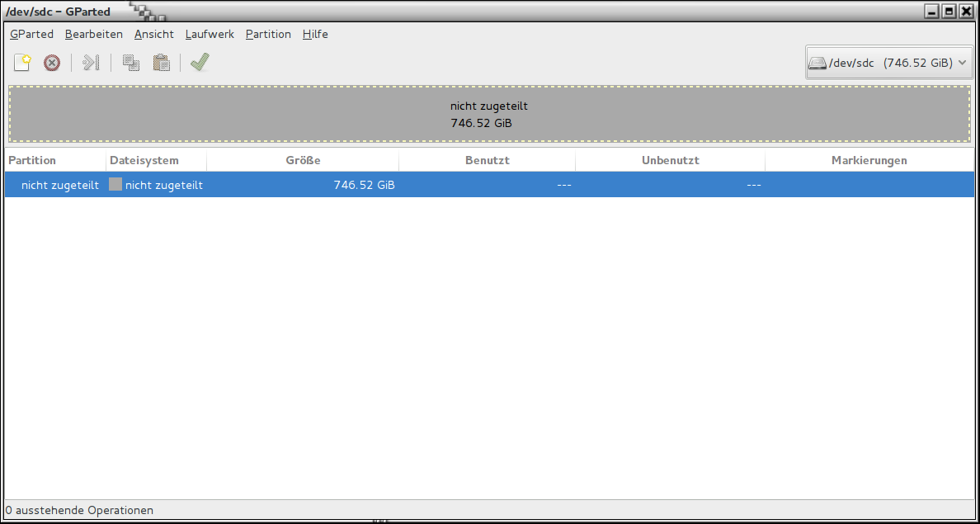Viewport: 980px width, 524px height.
Task: Select the unallocated 746.52 GiB disk graphic
Action: 489,115
